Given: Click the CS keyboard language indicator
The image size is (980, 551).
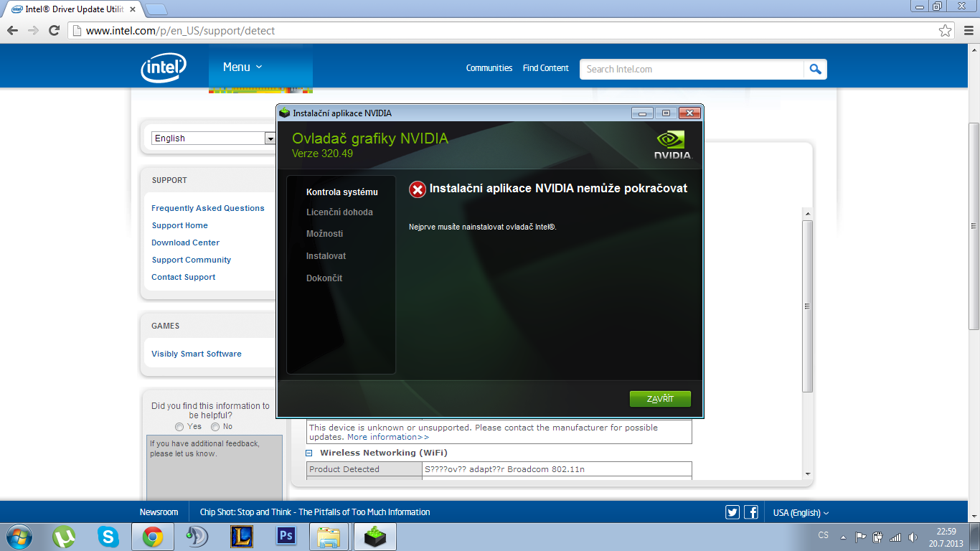Looking at the screenshot, I should point(824,536).
